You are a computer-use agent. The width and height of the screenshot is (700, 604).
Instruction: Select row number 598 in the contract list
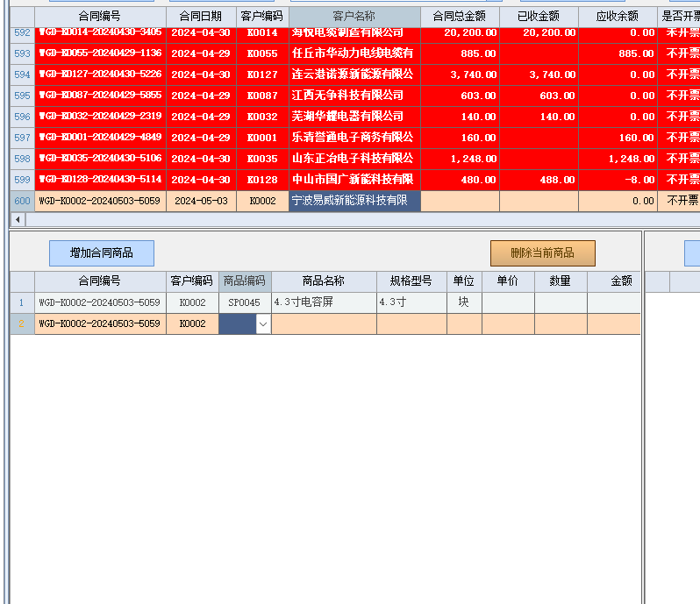pos(22,159)
